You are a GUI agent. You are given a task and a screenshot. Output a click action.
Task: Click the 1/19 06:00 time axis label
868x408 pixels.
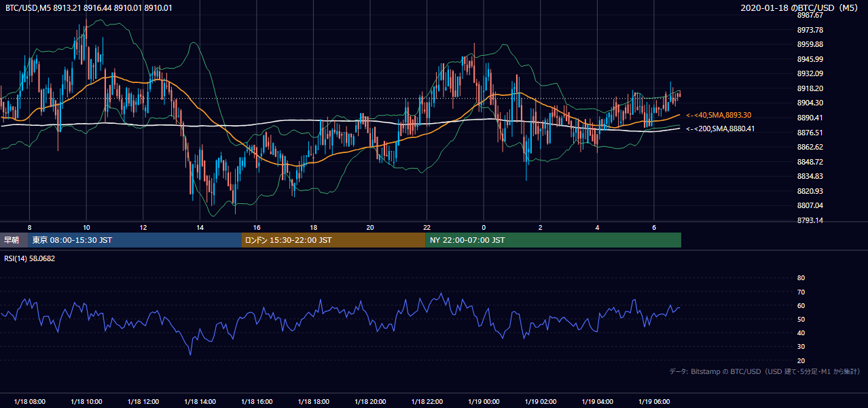pyautogui.click(x=654, y=402)
